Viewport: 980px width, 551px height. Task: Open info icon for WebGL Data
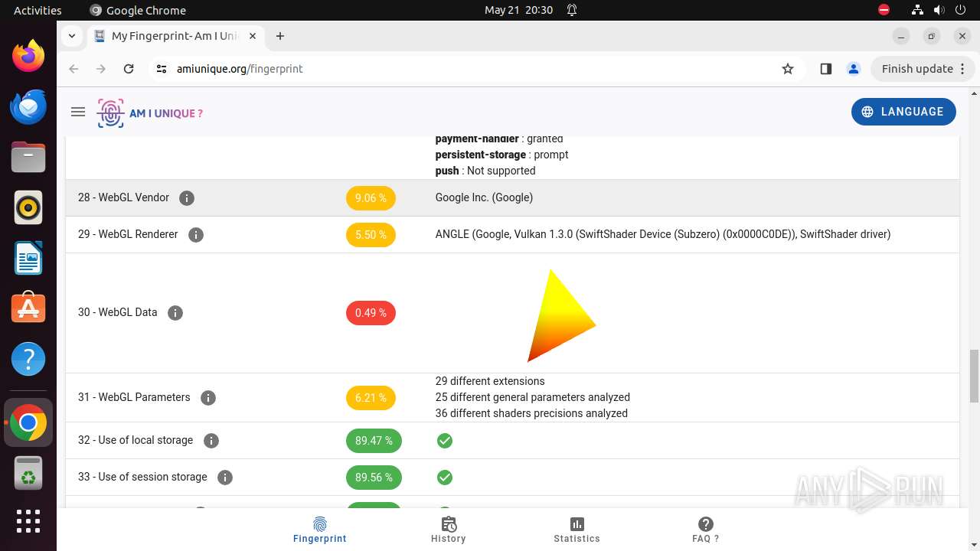click(175, 313)
